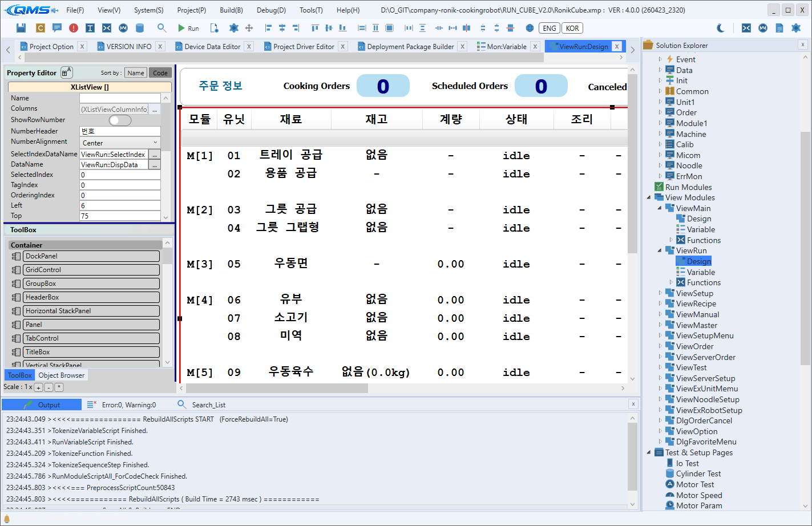This screenshot has height=526, width=812.
Task: Align selected controls to right edges
Action: click(x=296, y=28)
